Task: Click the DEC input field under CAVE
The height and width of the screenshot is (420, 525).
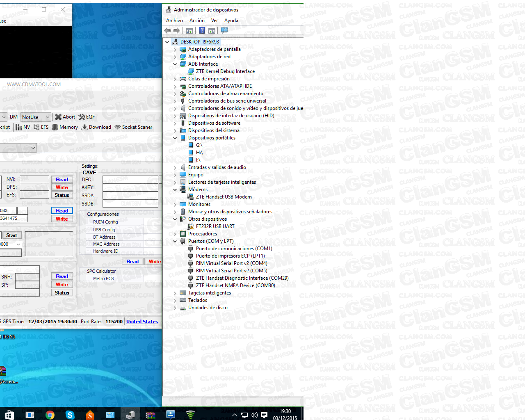Action: coord(130,180)
